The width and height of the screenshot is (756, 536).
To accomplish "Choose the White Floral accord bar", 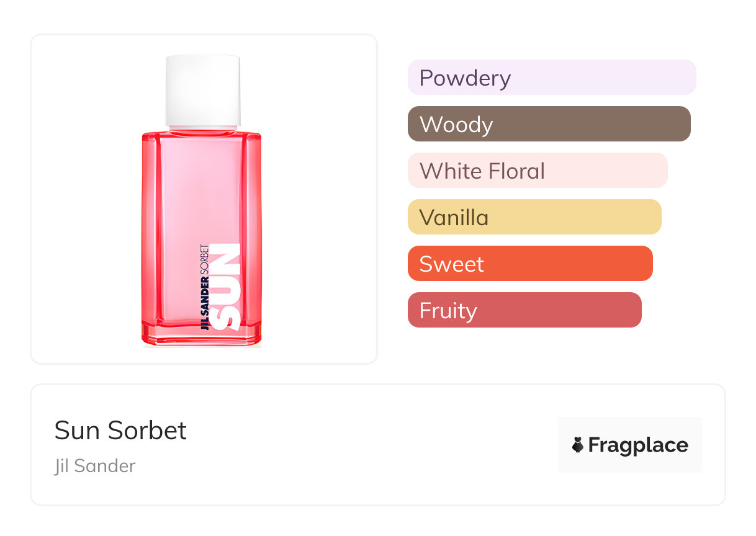I will (x=537, y=171).
